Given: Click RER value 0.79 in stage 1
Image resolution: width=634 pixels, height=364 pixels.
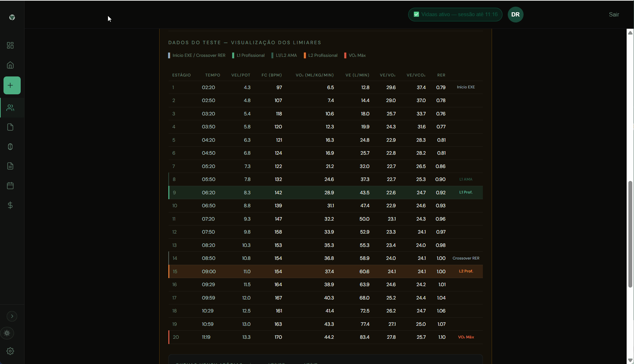Looking at the screenshot, I should pyautogui.click(x=441, y=87).
